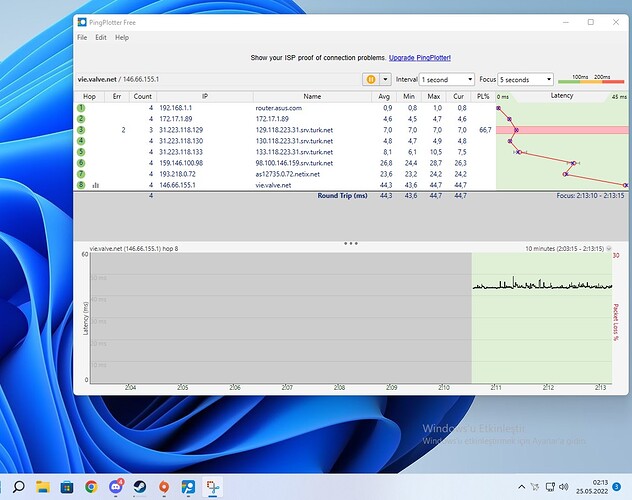This screenshot has width=632, height=500.
Task: Open Windows Search from the taskbar
Action: click(x=19, y=487)
